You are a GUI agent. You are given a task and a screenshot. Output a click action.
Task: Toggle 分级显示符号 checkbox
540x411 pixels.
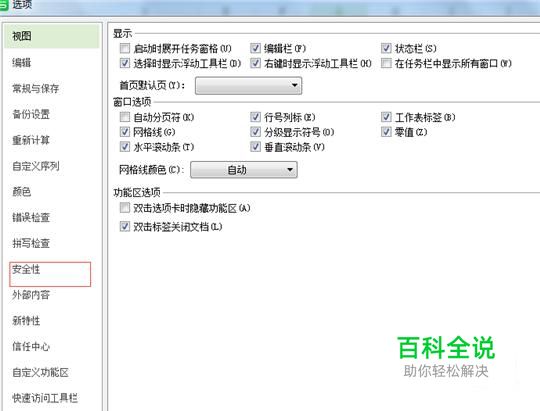pos(255,132)
